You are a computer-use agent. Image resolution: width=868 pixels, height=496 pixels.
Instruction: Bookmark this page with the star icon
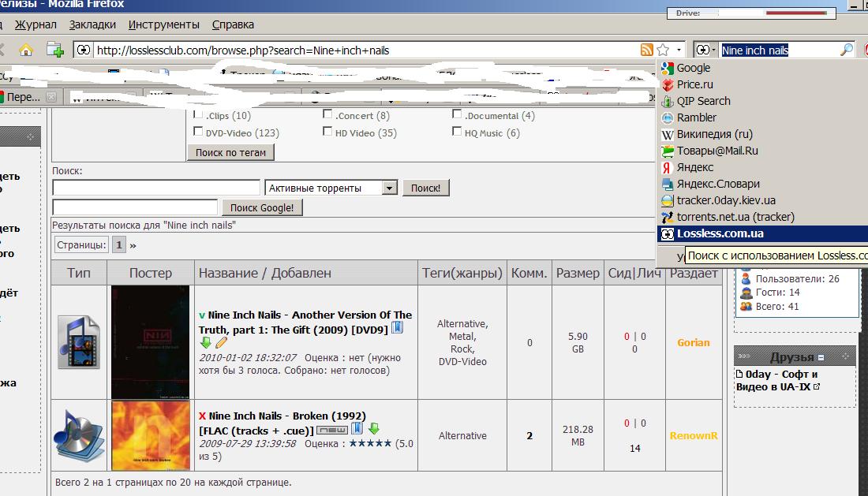click(x=663, y=50)
